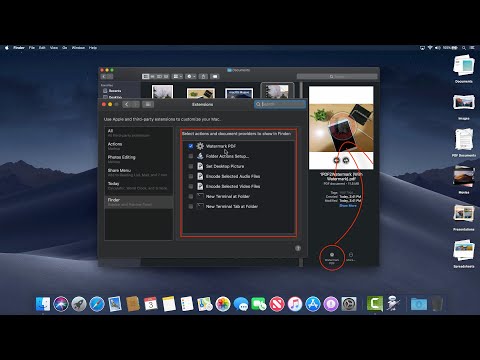Click the Show All grid button in Extensions
This screenshot has width=480, height=360.
[x=148, y=104]
